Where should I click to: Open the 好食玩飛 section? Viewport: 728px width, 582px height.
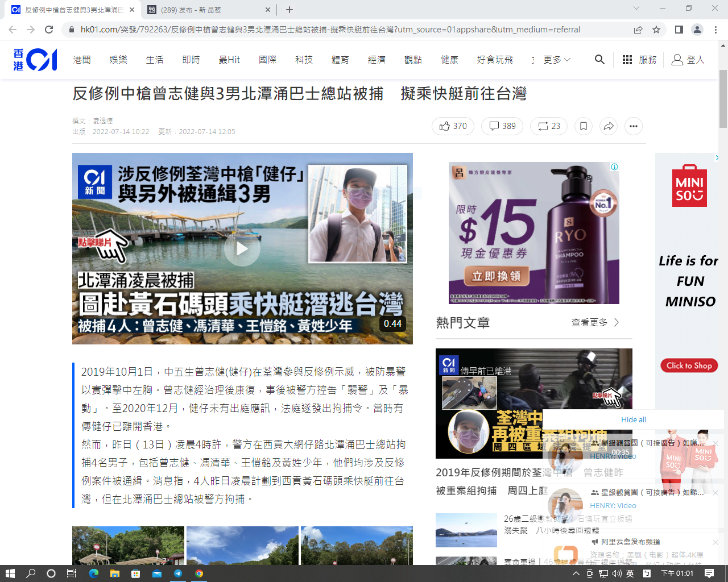point(495,60)
